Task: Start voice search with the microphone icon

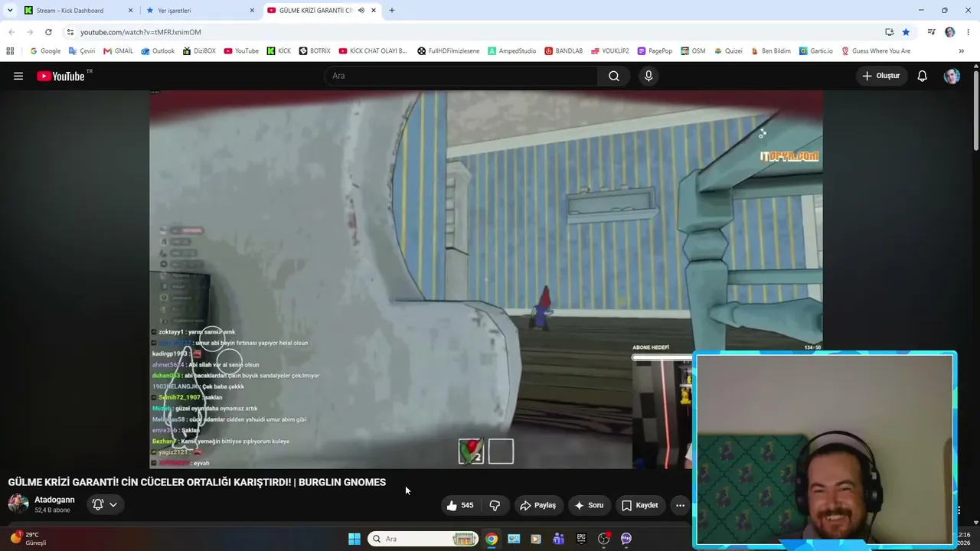Action: tap(648, 76)
